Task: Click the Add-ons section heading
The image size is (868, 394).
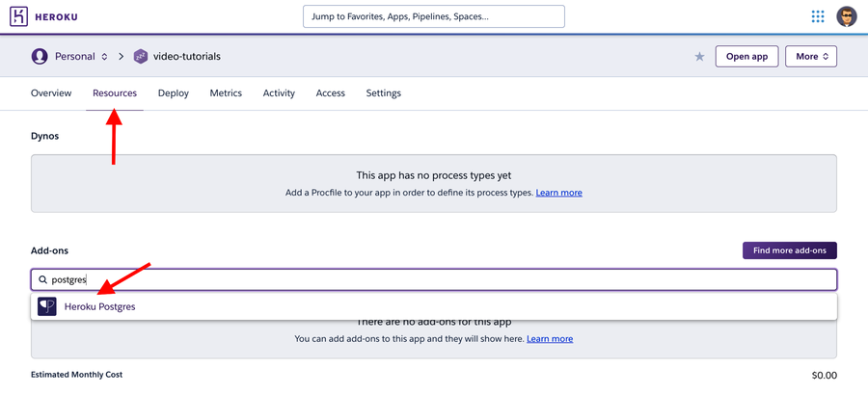Action: pyautogui.click(x=50, y=250)
